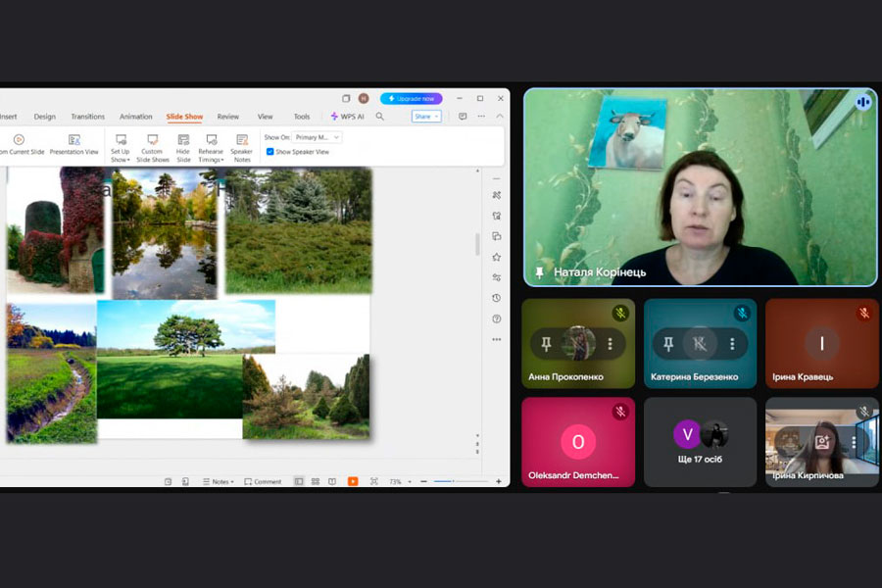This screenshot has height=588, width=882.
Task: Open the settings sliders icon in side panel
Action: click(x=496, y=277)
